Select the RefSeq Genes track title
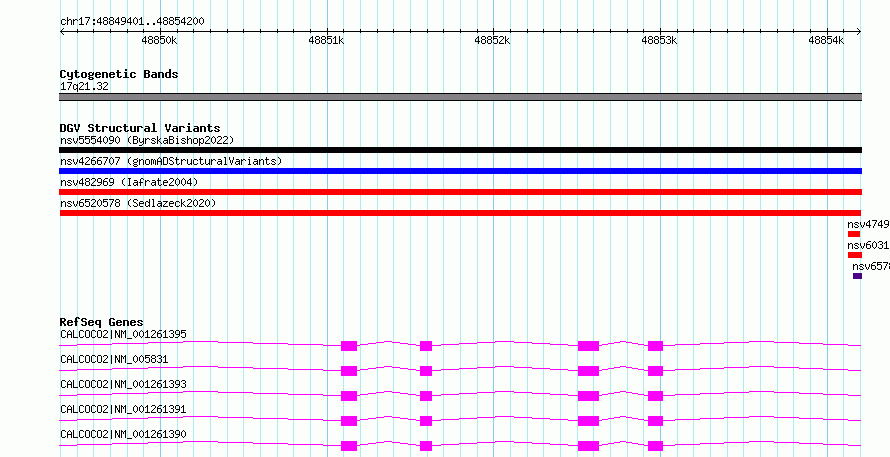The height and width of the screenshot is (457, 890). tap(102, 322)
